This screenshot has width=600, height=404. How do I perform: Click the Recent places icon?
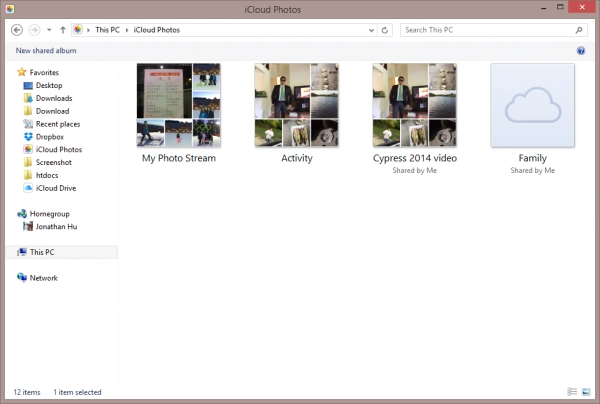(x=28, y=124)
